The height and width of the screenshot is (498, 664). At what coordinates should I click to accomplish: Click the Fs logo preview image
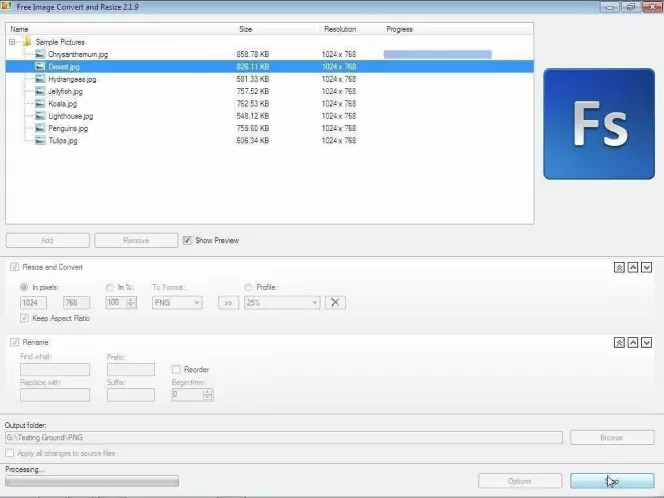point(599,124)
